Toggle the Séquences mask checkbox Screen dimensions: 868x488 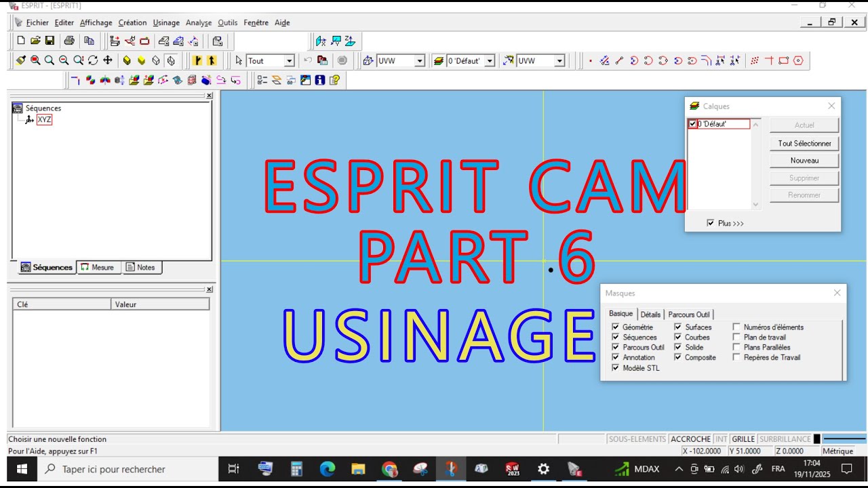click(616, 338)
